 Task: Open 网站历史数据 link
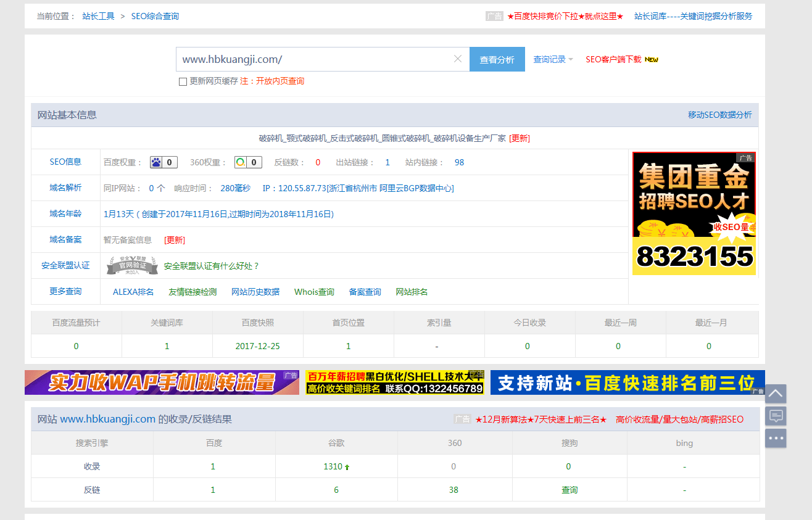pos(255,292)
